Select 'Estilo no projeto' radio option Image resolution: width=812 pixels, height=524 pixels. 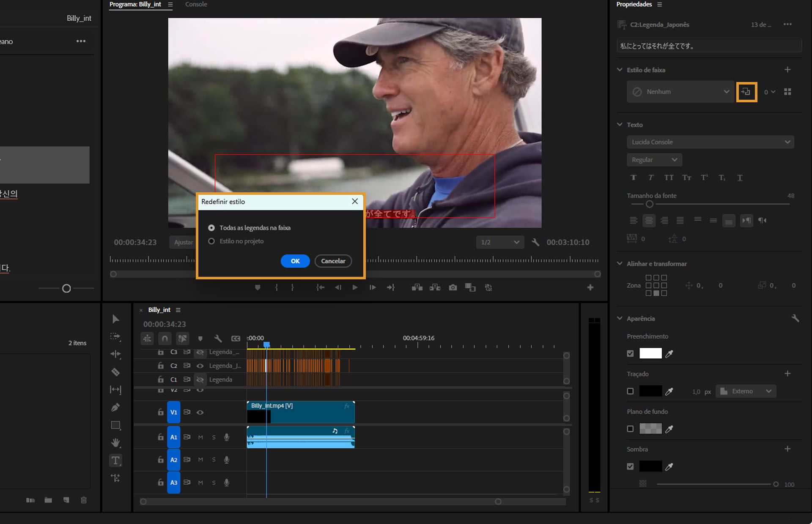(x=211, y=241)
